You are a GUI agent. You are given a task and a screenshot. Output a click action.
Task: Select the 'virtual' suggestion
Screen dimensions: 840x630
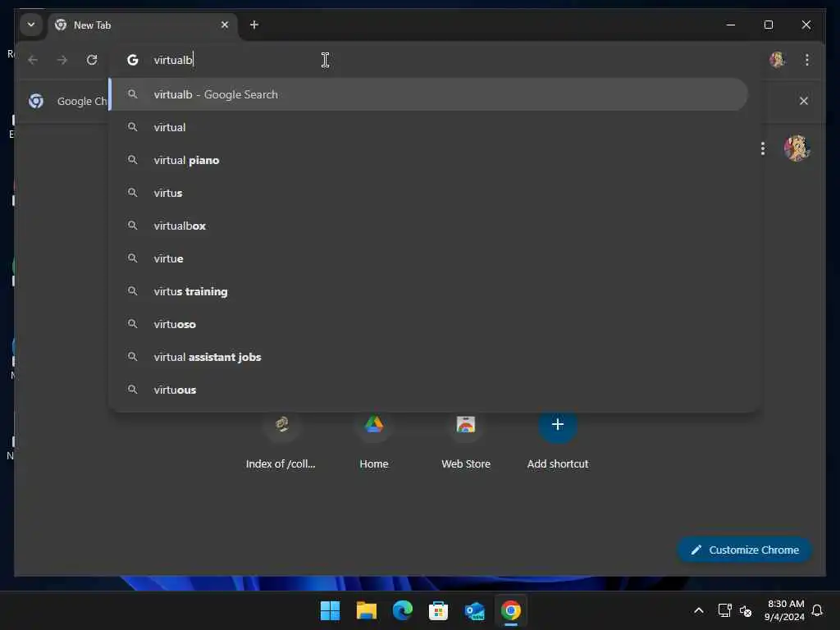point(428,127)
